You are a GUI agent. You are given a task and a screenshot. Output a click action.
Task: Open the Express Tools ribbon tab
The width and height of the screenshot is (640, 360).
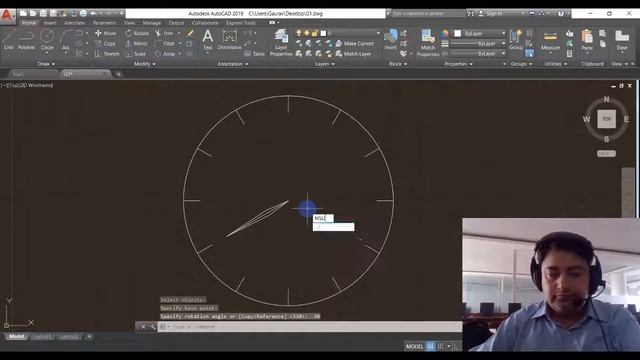[241, 23]
